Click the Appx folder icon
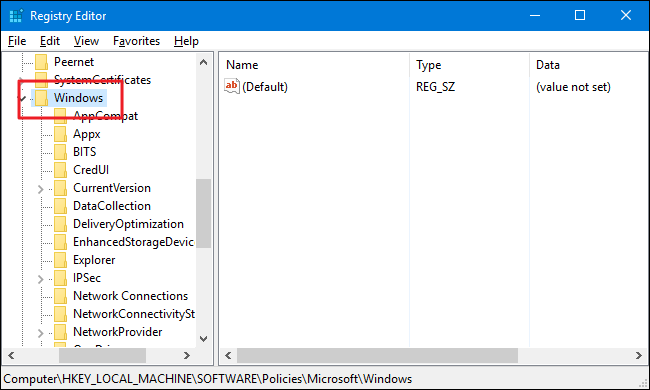Image resolution: width=650 pixels, height=390 pixels. tap(61, 134)
